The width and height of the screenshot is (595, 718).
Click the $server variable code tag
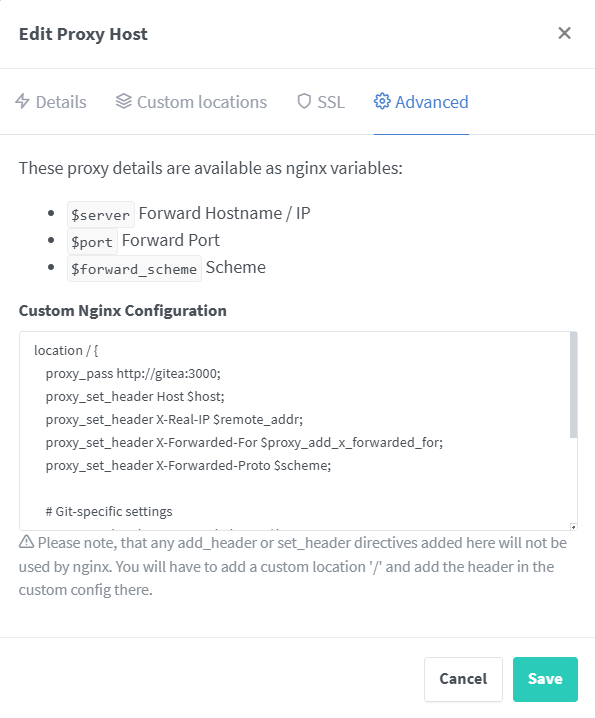[101, 214]
